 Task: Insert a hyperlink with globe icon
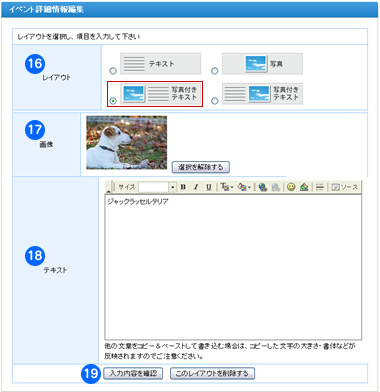tap(263, 187)
